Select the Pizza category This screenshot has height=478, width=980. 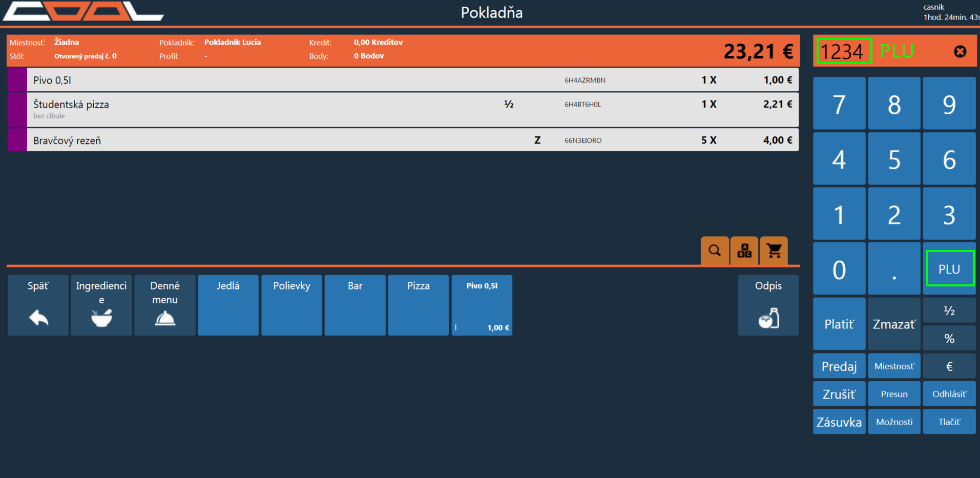coord(418,305)
